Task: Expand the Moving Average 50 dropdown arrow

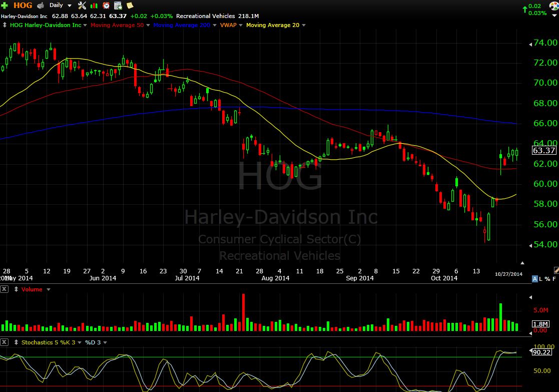Action: tap(148, 26)
